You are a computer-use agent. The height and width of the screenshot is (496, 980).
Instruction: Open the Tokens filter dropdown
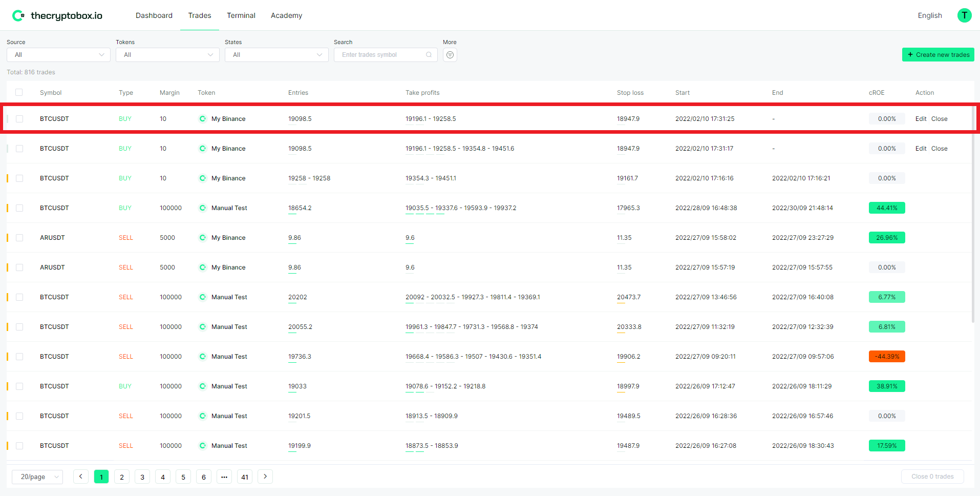(167, 55)
